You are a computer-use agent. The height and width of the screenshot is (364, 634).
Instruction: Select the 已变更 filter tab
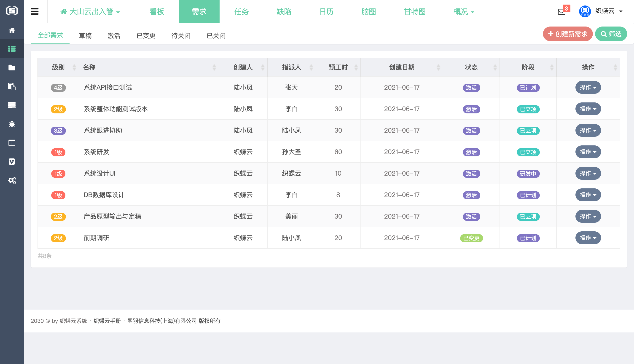tap(146, 36)
